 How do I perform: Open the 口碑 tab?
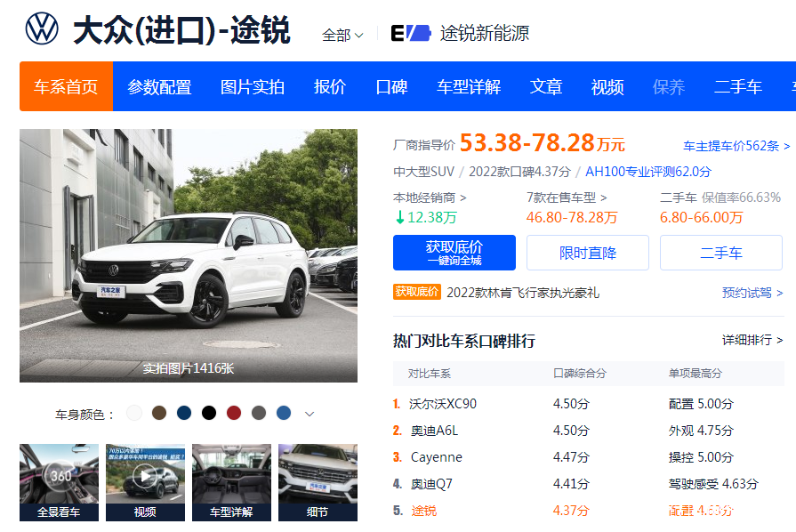tap(391, 87)
